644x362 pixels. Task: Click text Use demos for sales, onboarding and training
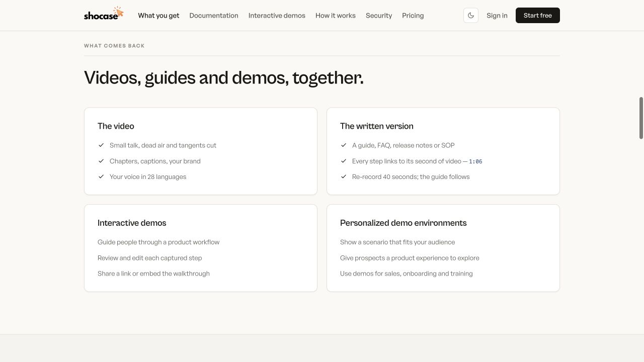407,274
